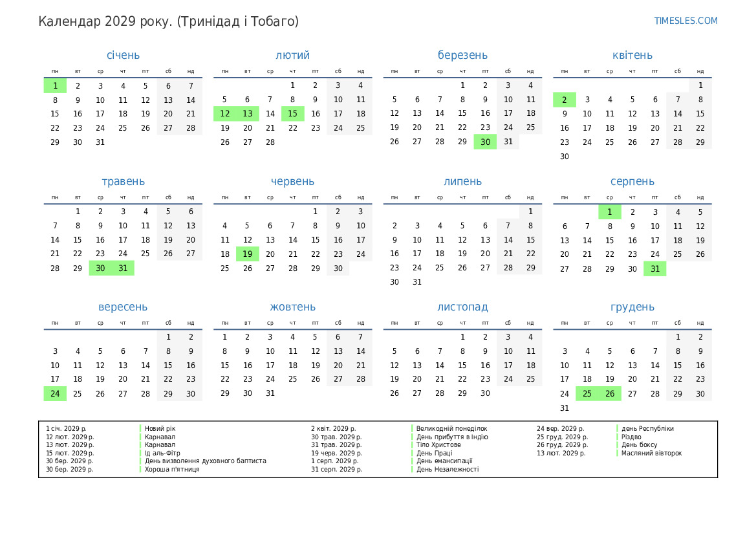Click highlighted February 15 in лютий
The image size is (756, 535).
[x=292, y=114]
